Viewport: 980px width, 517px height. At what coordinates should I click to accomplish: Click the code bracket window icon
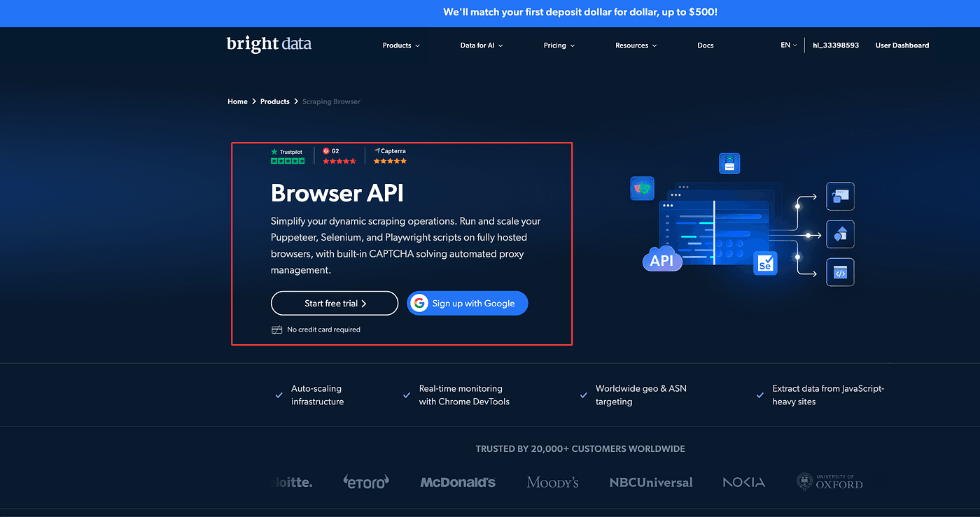coord(840,273)
